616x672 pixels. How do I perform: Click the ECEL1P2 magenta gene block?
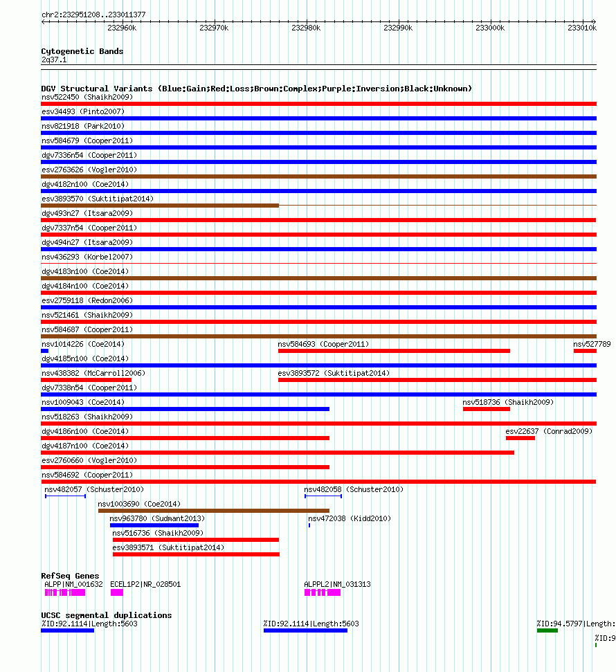click(117, 592)
